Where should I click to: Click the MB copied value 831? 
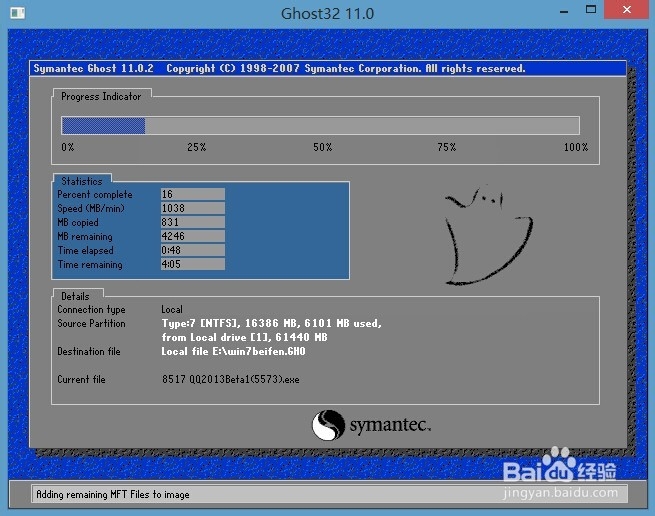coord(193,222)
